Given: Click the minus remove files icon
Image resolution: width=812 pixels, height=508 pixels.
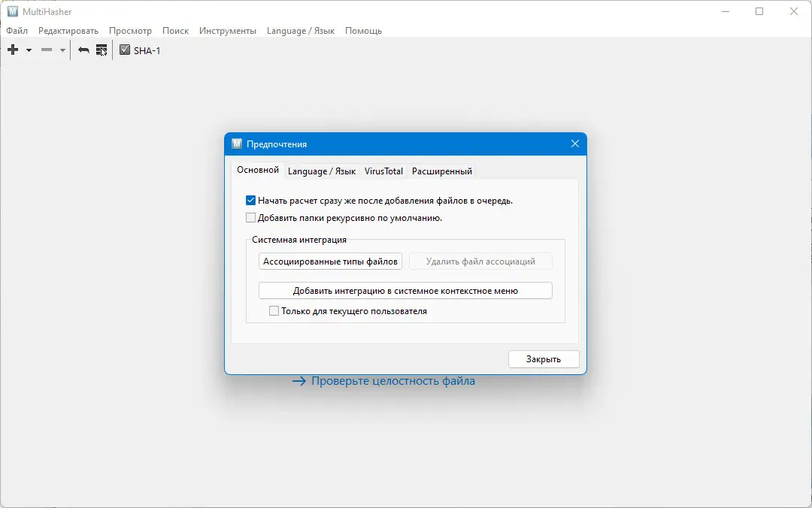Looking at the screenshot, I should click(47, 50).
